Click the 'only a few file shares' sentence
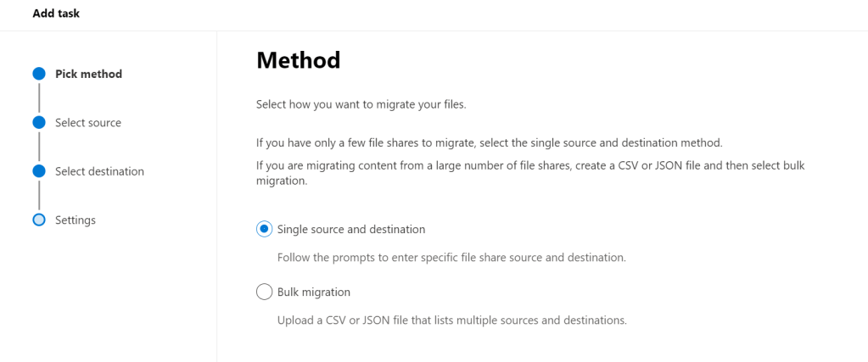Screen dimensions: 868x362 [489, 142]
